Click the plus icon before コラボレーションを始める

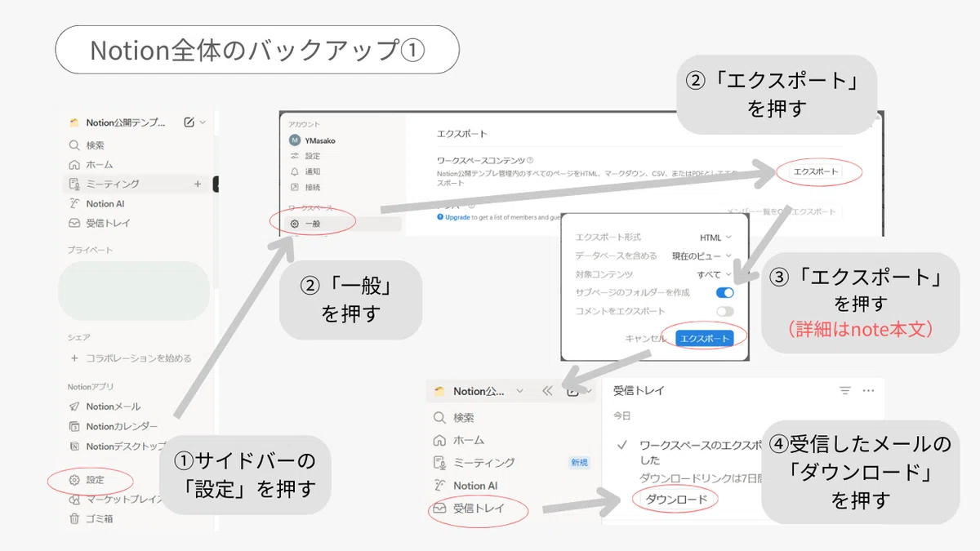[74, 358]
